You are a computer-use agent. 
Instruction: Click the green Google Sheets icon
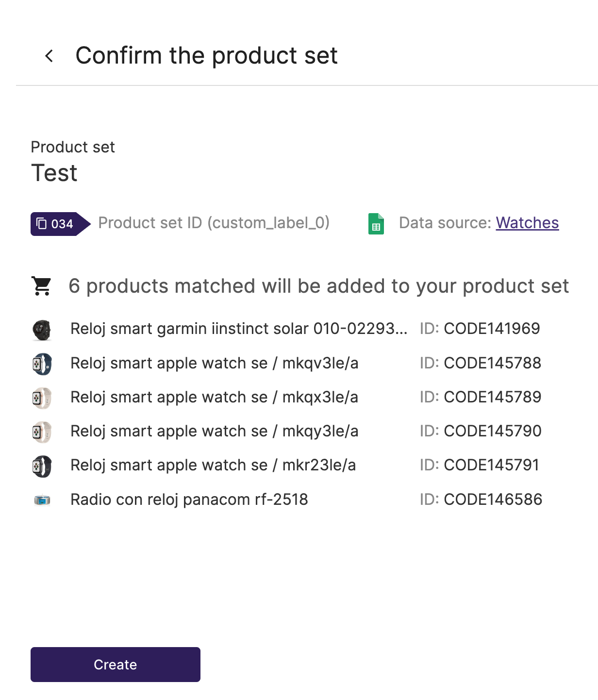(376, 224)
